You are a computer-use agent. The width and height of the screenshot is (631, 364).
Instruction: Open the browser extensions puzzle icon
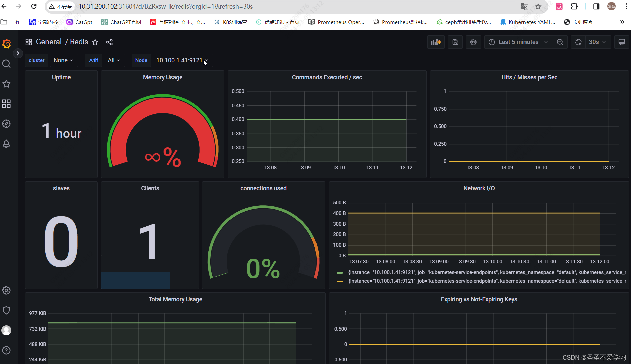pyautogui.click(x=574, y=6)
